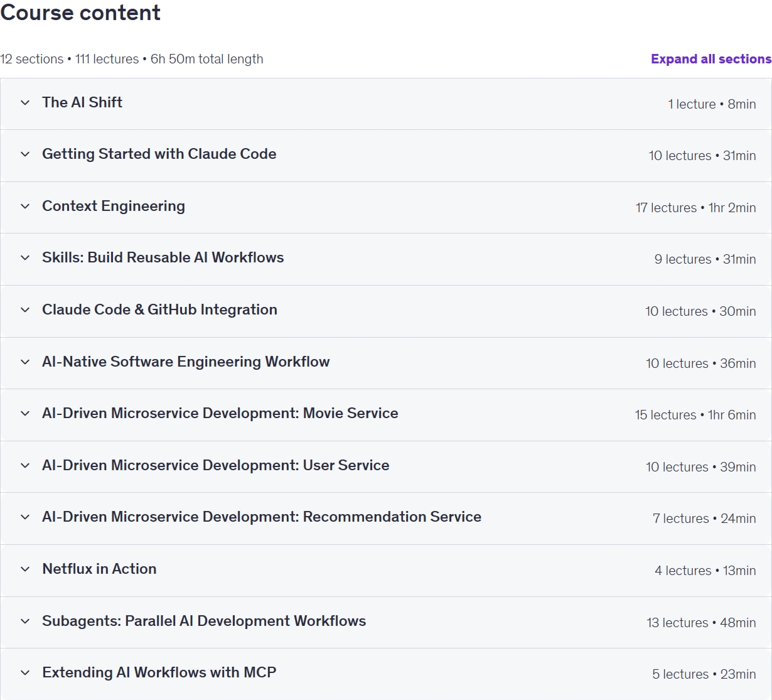Click the '10 lectures • 30min' label
The image size is (772, 700).
point(700,311)
